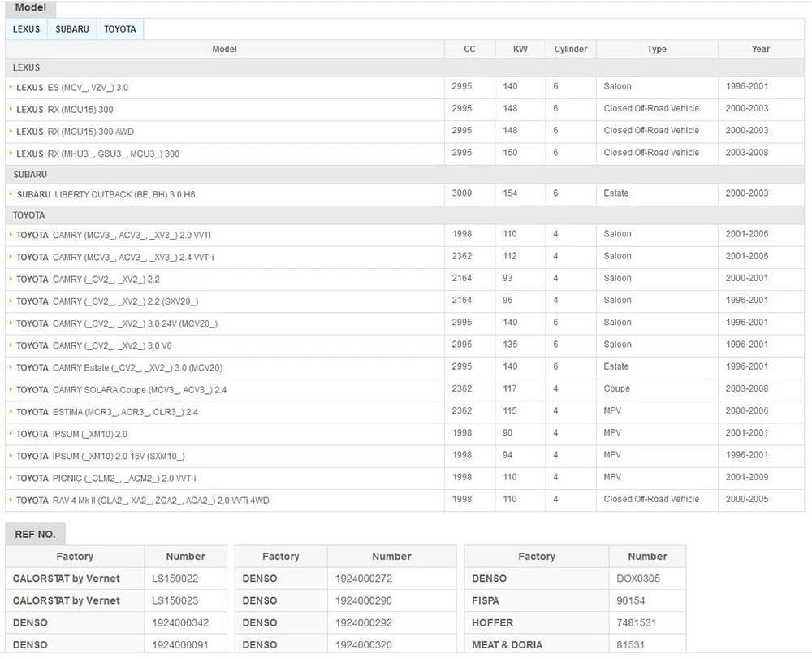This screenshot has width=812, height=659.
Task: Switch to the SUBARU tab
Action: coord(72,29)
